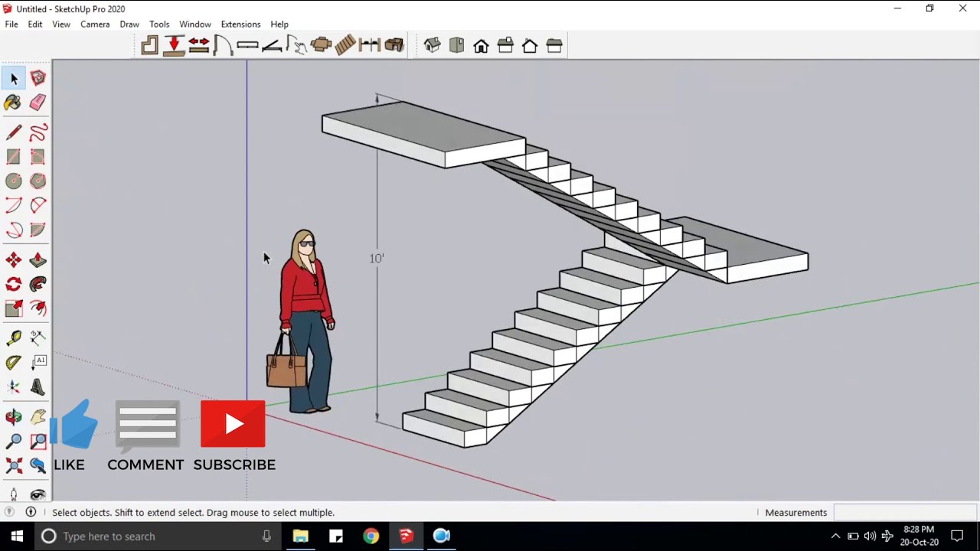Pick the 3-Point Arc tool
The image size is (980, 551).
14,230
